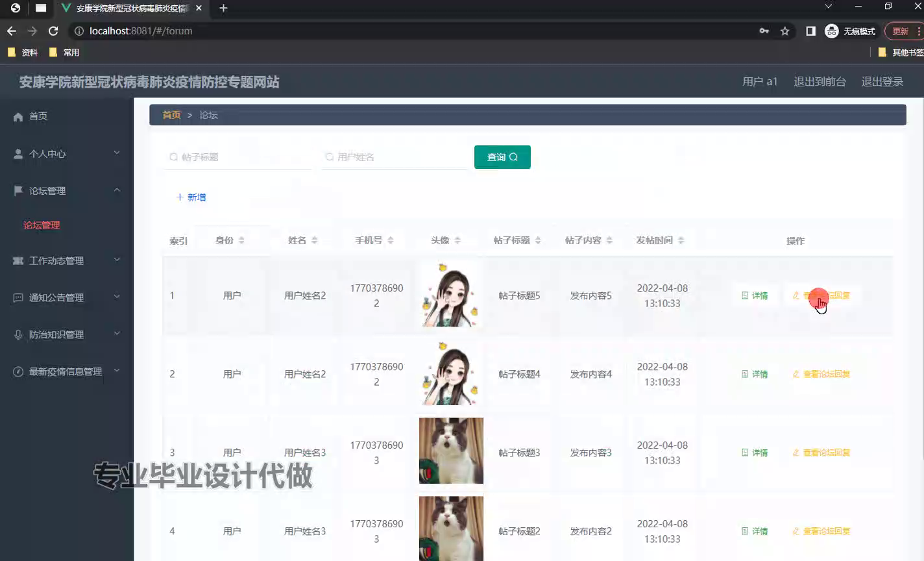
Task: Click the 首页 home sidebar item
Action: (67, 116)
